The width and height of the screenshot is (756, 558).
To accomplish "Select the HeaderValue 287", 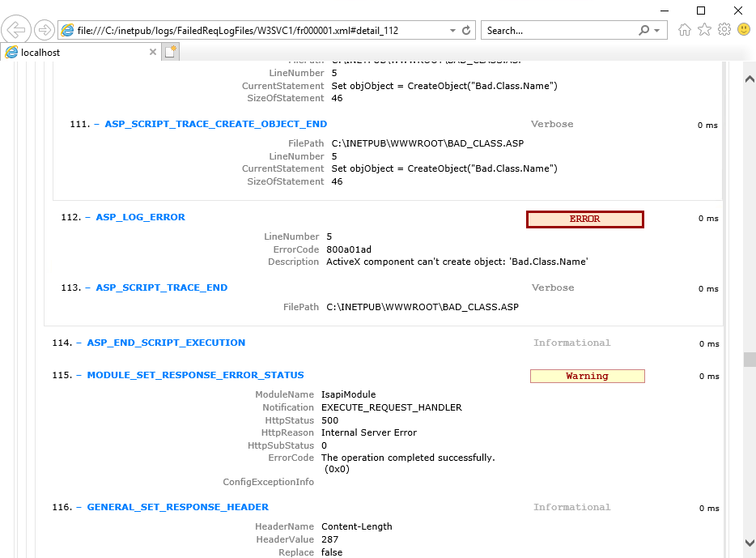I will 329,539.
